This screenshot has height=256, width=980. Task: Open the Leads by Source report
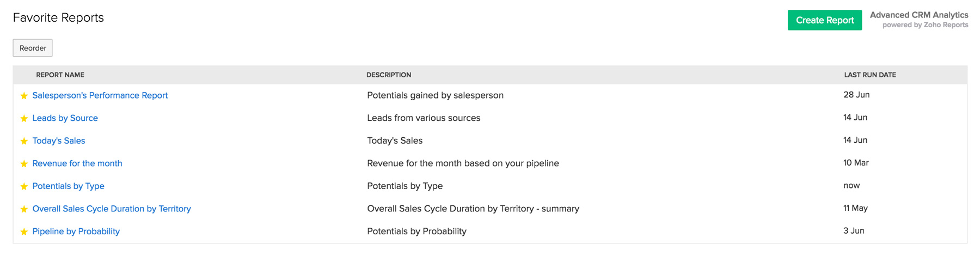65,118
